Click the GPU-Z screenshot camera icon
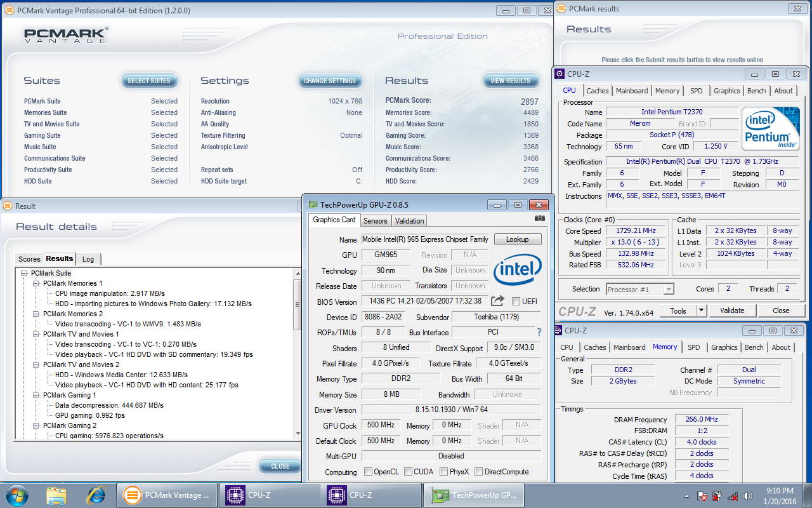The image size is (812, 508). point(539,218)
